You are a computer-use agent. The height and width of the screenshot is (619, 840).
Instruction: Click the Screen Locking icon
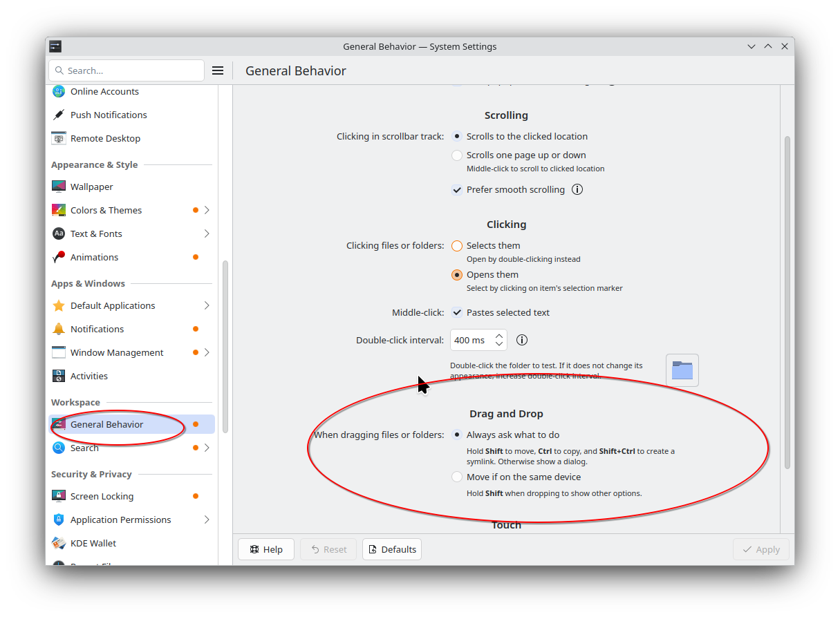point(59,496)
